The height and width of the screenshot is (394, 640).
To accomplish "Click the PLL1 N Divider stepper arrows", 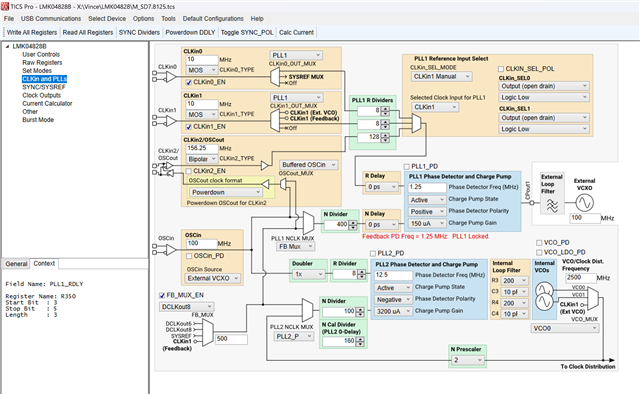I will coord(353,225).
